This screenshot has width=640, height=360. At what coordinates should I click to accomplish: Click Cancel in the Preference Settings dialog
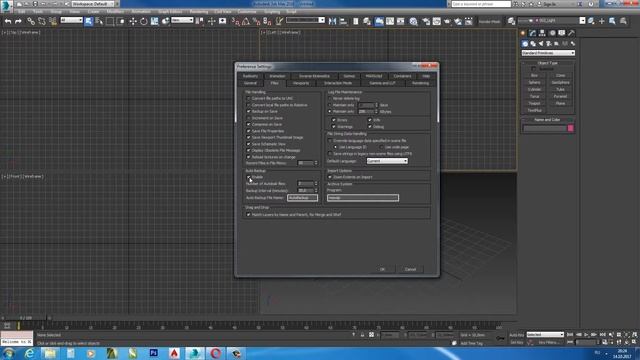click(410, 269)
